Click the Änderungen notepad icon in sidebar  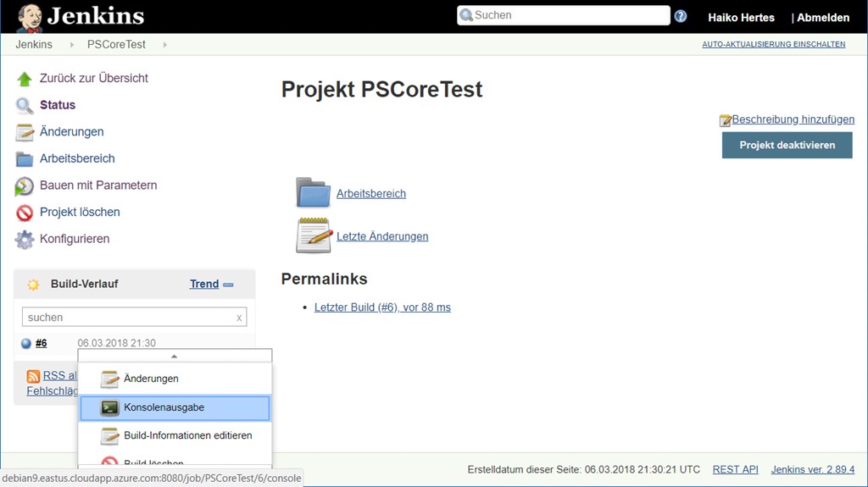coord(25,132)
